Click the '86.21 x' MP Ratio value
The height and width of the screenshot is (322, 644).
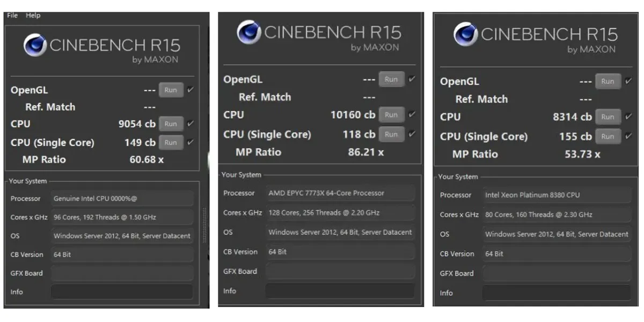[x=366, y=152]
